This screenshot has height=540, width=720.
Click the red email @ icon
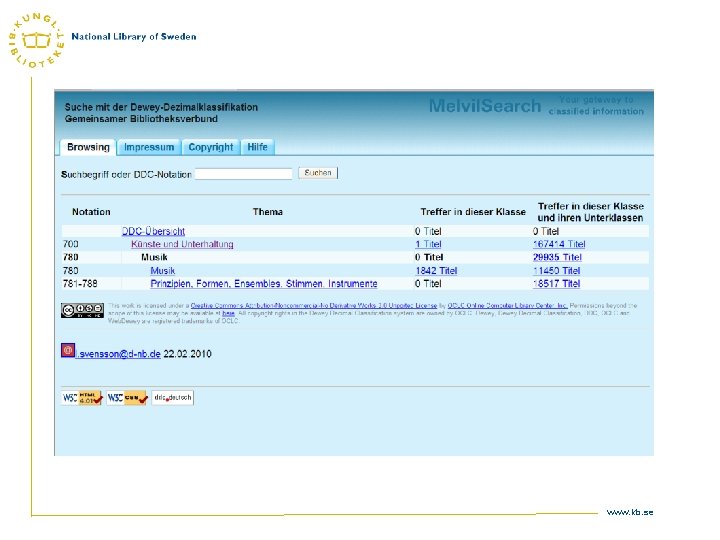click(68, 350)
